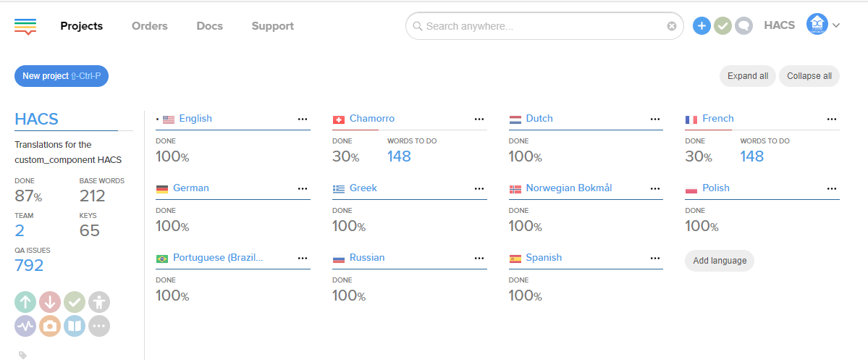Go to the Orders tab
Screen dimensions: 868x360
pyautogui.click(x=149, y=26)
